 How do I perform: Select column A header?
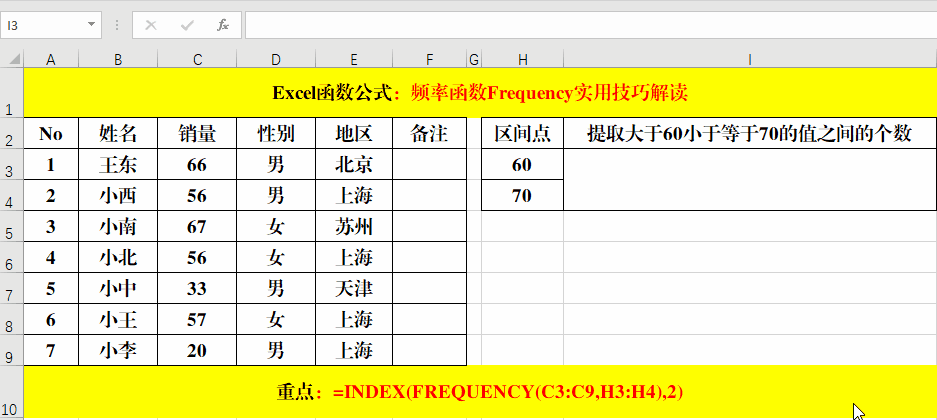51,59
